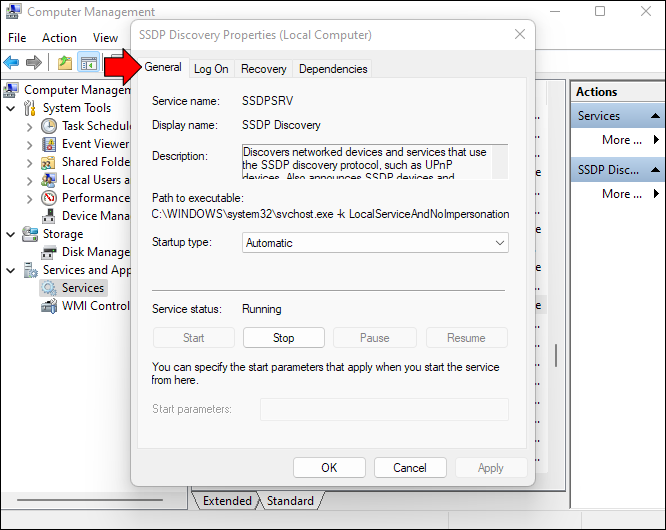
Task: Open the File menu
Action: 17,38
